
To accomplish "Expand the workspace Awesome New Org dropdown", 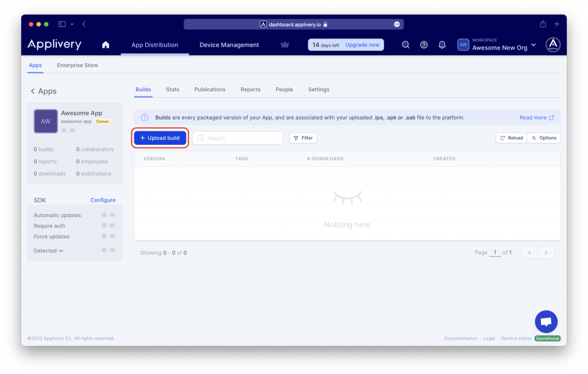I will pyautogui.click(x=533, y=45).
